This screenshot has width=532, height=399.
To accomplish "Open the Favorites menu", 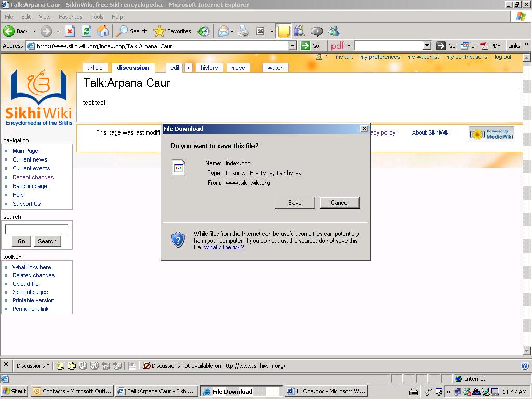I will click(70, 17).
